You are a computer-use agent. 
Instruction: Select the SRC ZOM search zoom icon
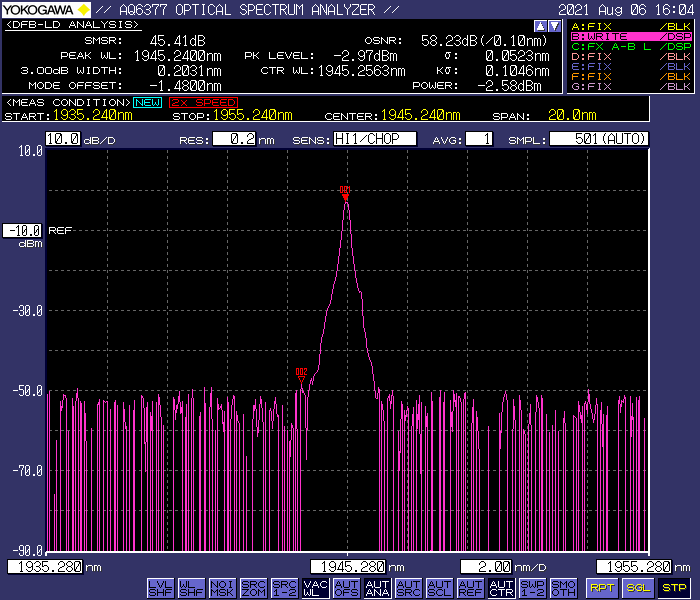pos(253,588)
